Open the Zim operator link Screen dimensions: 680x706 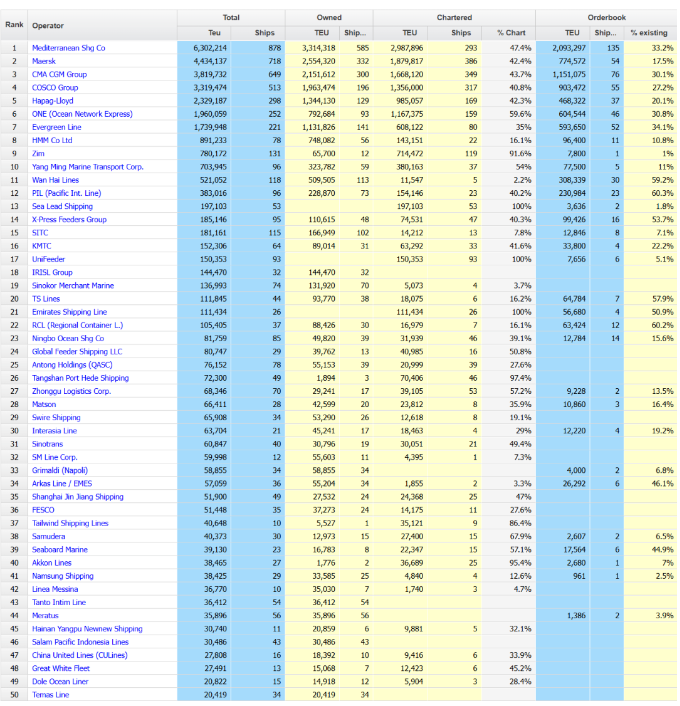38,154
